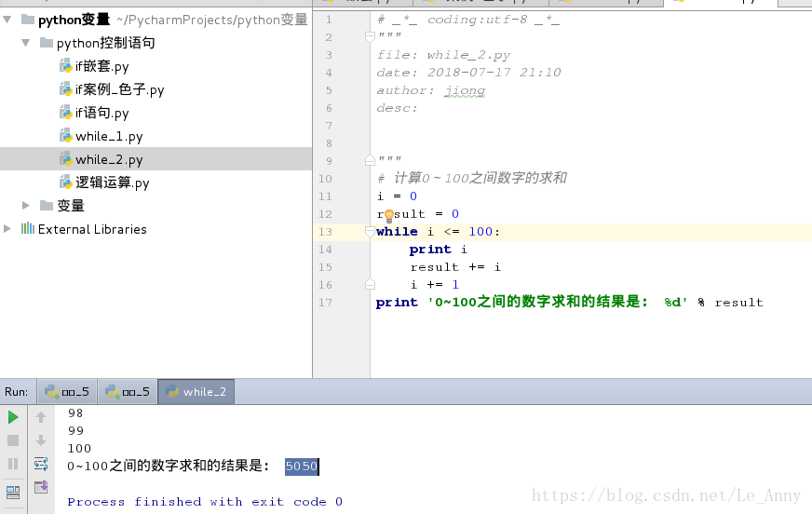The image size is (812, 514).
Task: Click line number 13 in gutter
Action: click(x=325, y=231)
